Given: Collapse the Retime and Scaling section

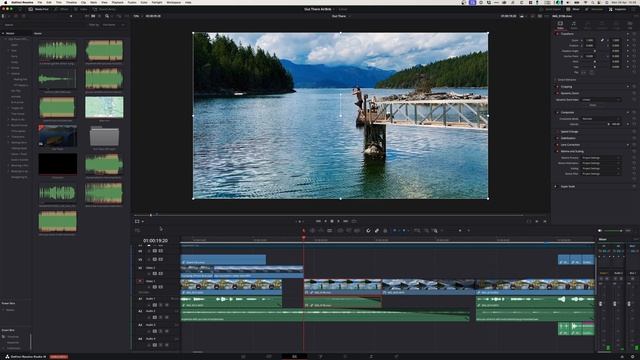Looking at the screenshot, I should [x=571, y=151].
